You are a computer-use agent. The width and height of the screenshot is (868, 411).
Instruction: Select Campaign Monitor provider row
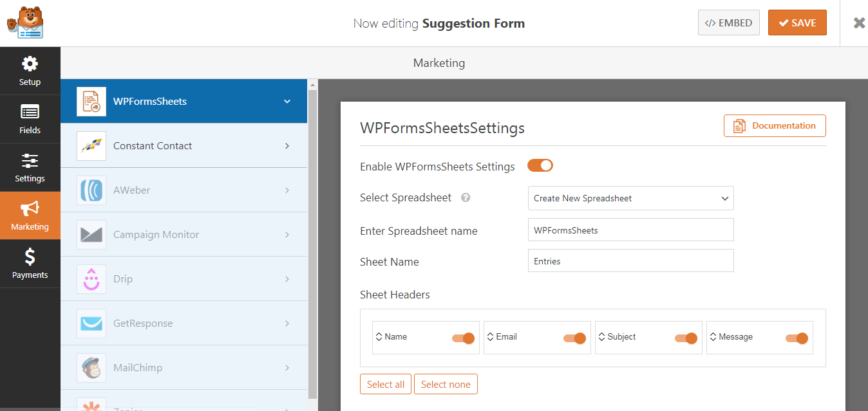pyautogui.click(x=184, y=235)
